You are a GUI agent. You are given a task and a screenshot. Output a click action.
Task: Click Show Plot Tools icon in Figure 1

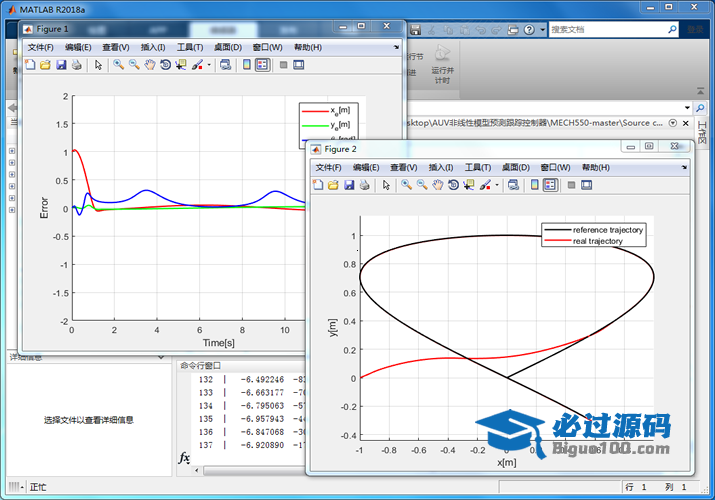click(299, 65)
